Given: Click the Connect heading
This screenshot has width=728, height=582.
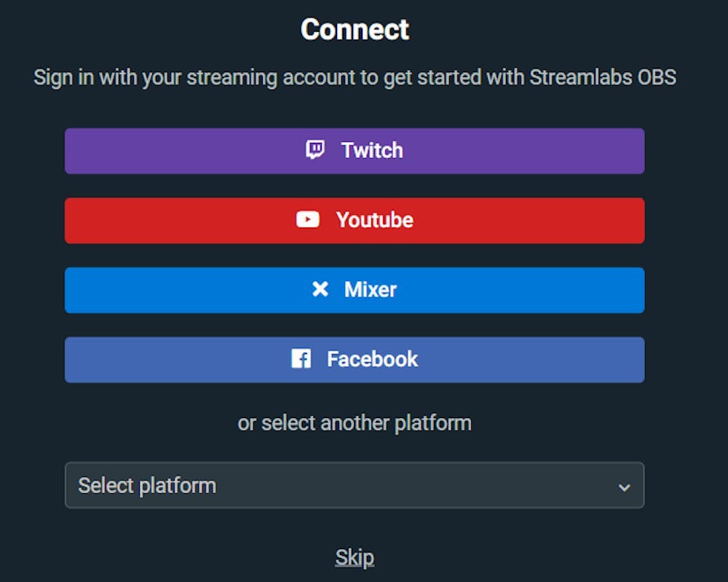Looking at the screenshot, I should coord(355,29).
